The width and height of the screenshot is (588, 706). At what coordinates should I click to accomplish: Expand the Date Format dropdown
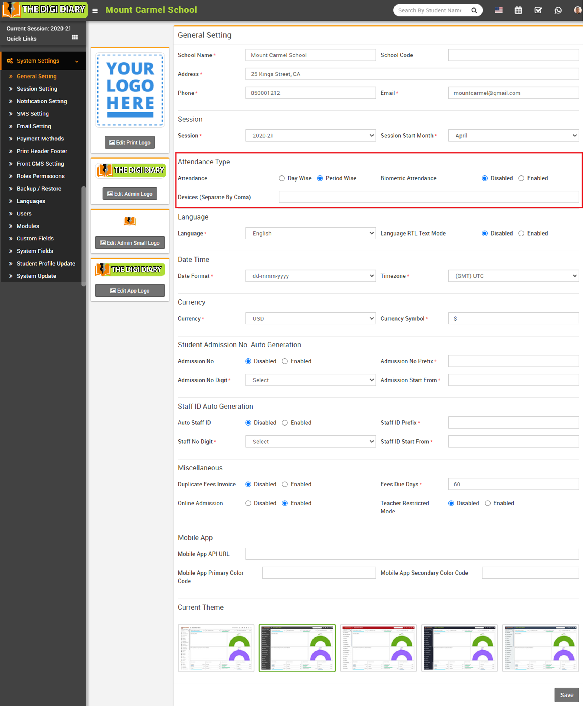tap(310, 276)
